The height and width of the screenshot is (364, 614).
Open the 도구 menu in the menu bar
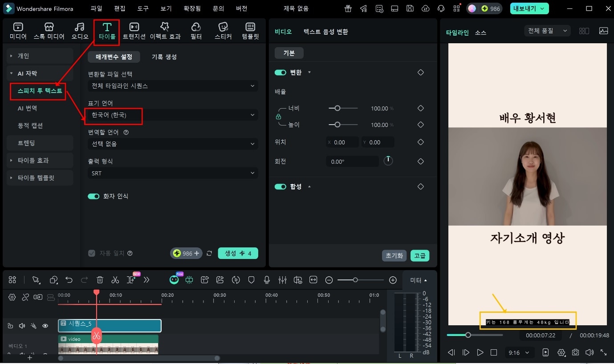(142, 8)
